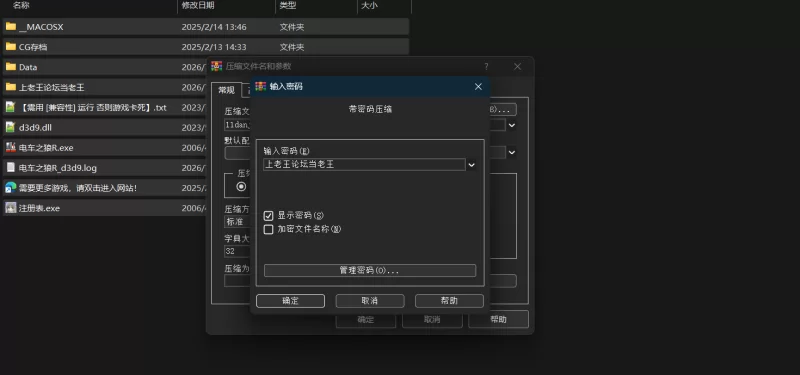Sort files by the 名称 column header
Image resolution: width=800 pixels, height=375 pixels.
(x=21, y=6)
